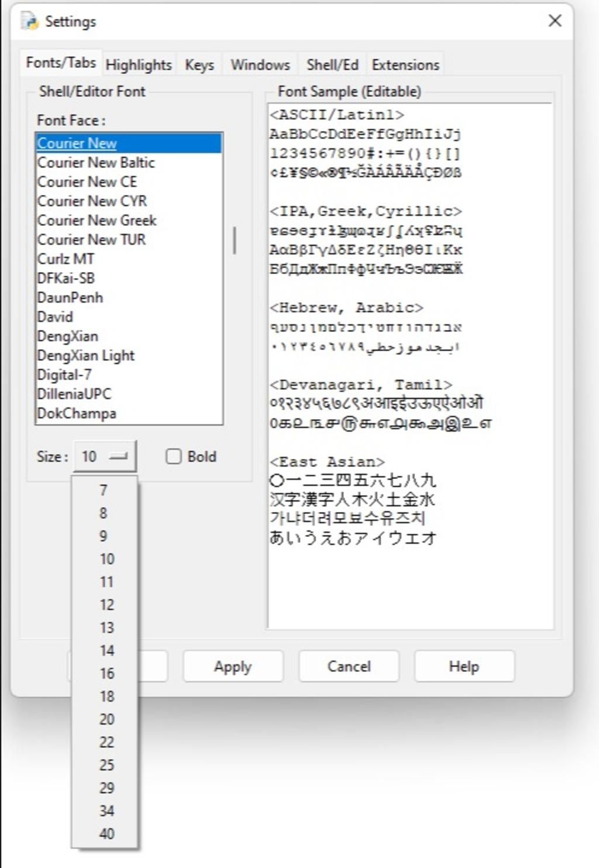The image size is (599, 868).
Task: Select the DengXian font
Action: 129,337
